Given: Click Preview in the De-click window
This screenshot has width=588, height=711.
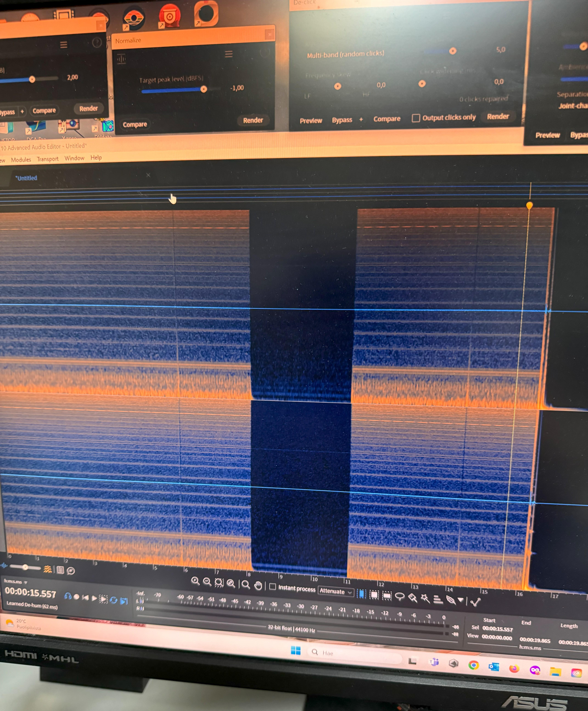Looking at the screenshot, I should pyautogui.click(x=311, y=120).
